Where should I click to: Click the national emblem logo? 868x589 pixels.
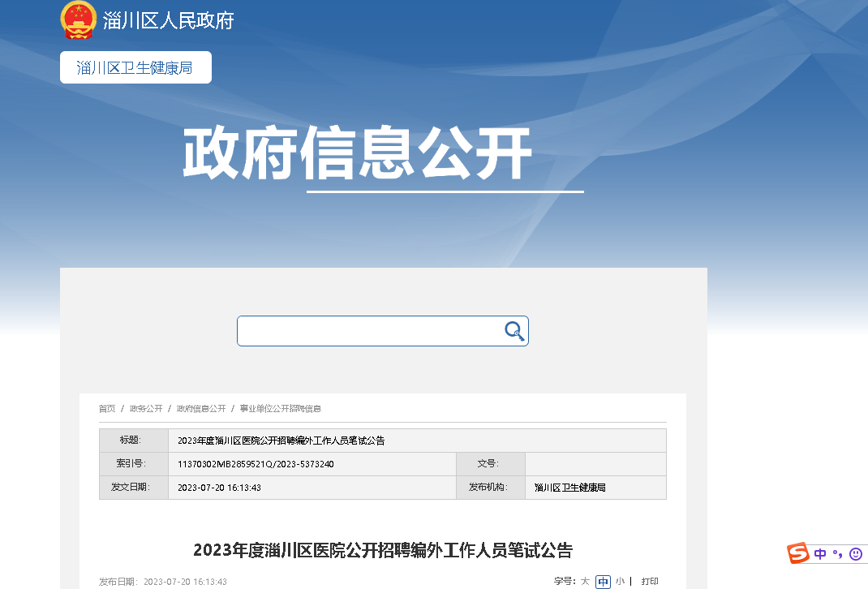[78, 20]
